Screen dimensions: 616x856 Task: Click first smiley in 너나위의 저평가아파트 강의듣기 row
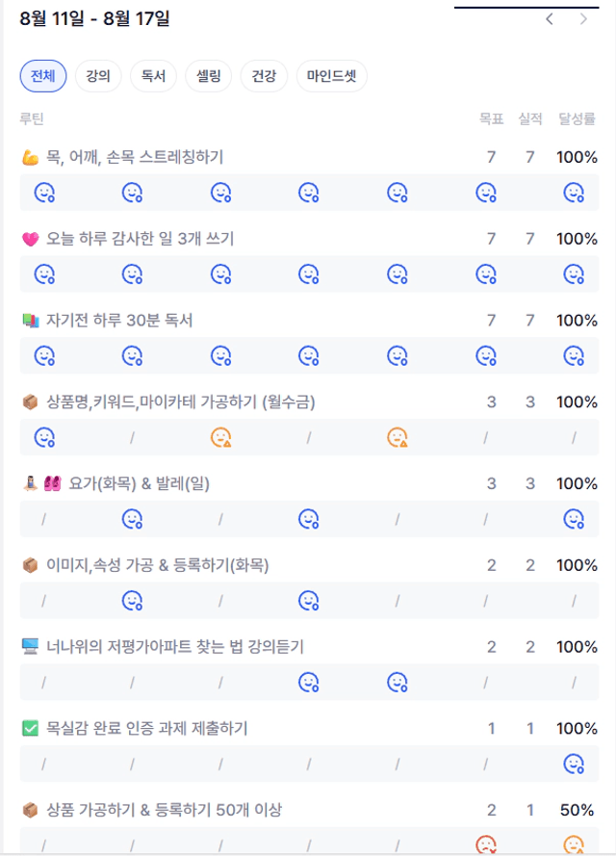click(x=309, y=683)
